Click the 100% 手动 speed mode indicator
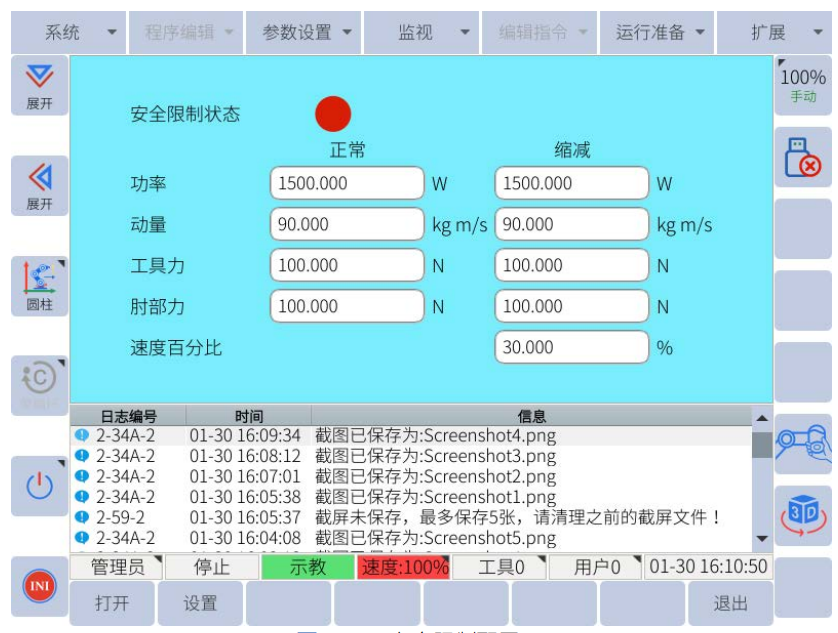Image resolution: width=838 pixels, height=633 pixels. (x=803, y=85)
